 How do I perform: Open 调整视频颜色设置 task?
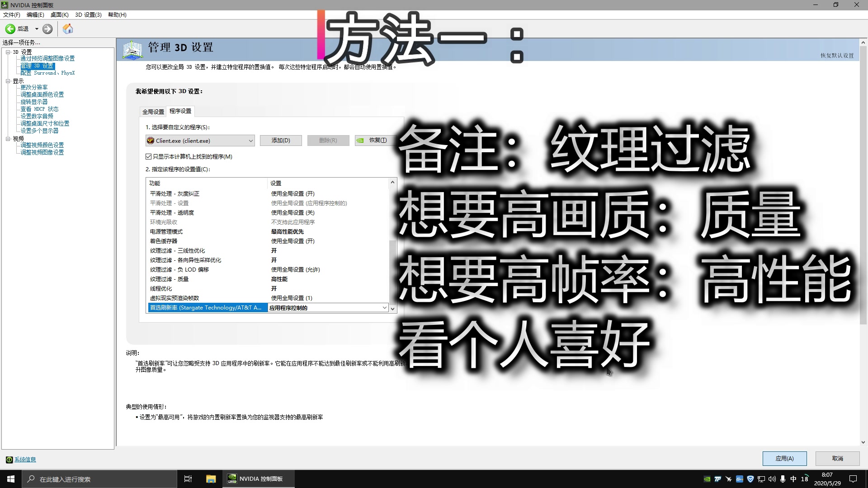point(42,145)
